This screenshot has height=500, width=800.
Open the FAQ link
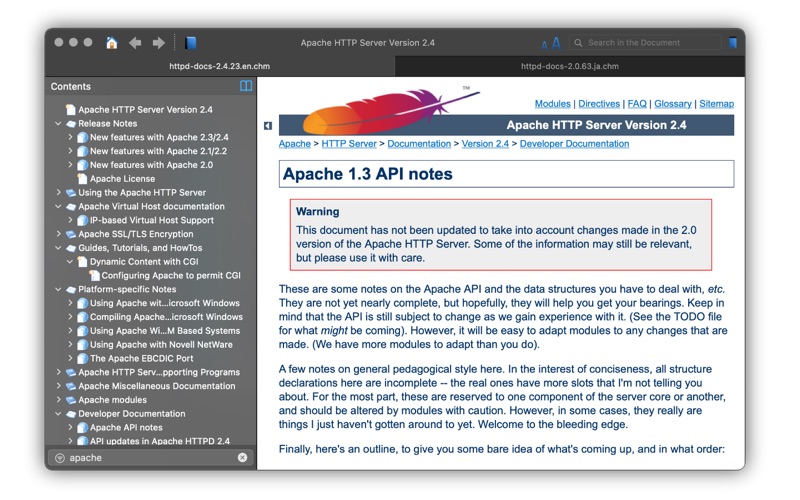coord(637,104)
